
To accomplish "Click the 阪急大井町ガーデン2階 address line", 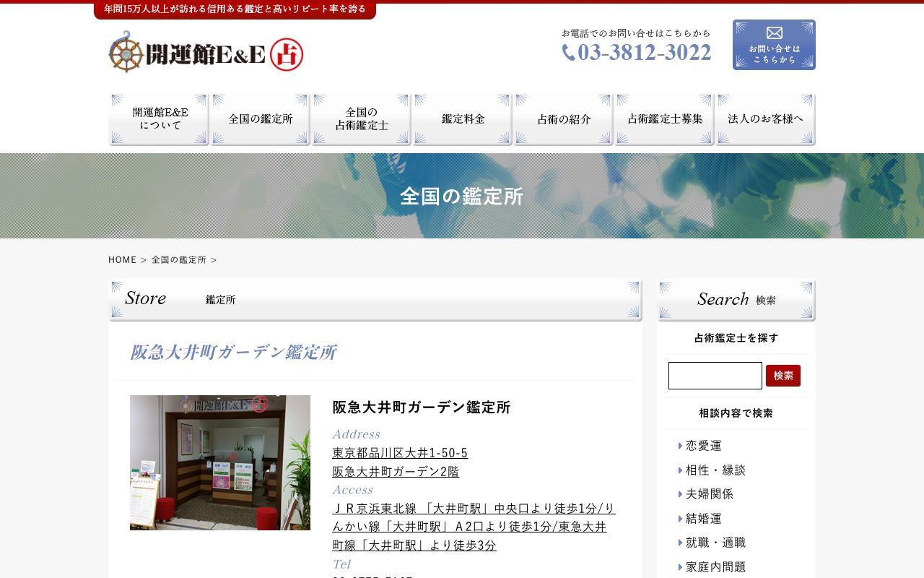I will 396,472.
